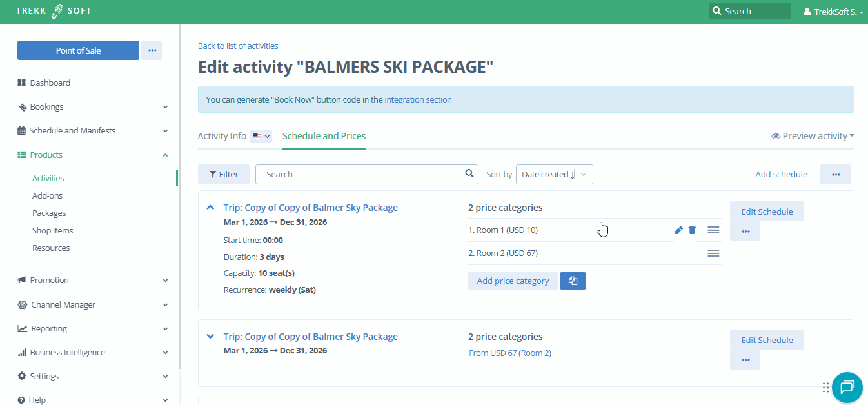Viewport: 868px width, 405px height.
Task: Open the language flag dropdown beside Activity Info
Action: [x=261, y=136]
